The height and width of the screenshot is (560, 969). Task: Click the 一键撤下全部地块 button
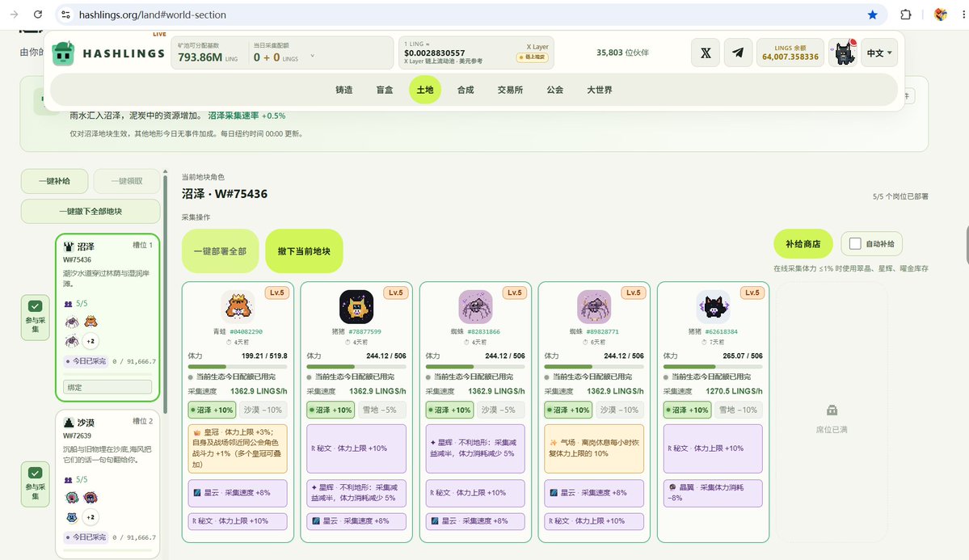click(x=91, y=212)
